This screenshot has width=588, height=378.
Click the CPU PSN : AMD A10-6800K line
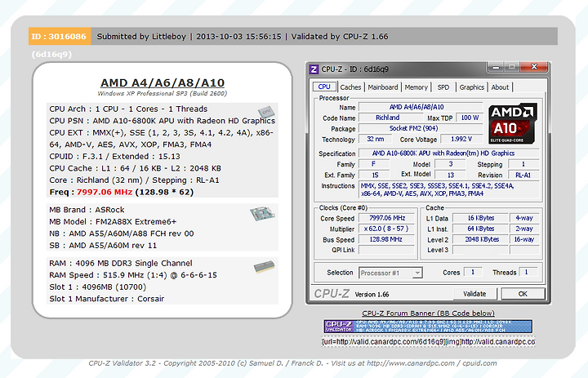162,121
